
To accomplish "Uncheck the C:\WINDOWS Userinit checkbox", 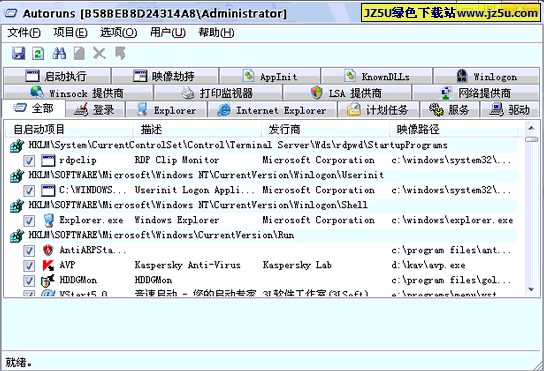I will pyautogui.click(x=29, y=191).
